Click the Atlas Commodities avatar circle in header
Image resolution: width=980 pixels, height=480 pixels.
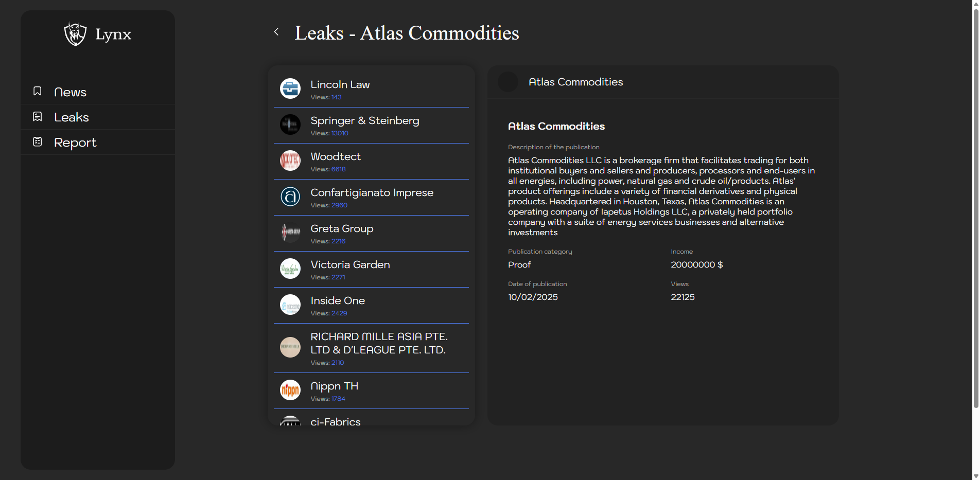[508, 82]
